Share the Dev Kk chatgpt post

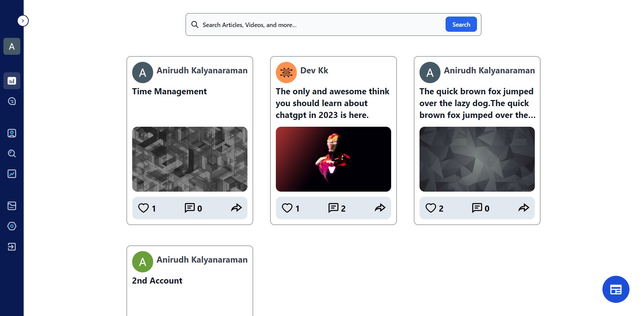(x=380, y=208)
